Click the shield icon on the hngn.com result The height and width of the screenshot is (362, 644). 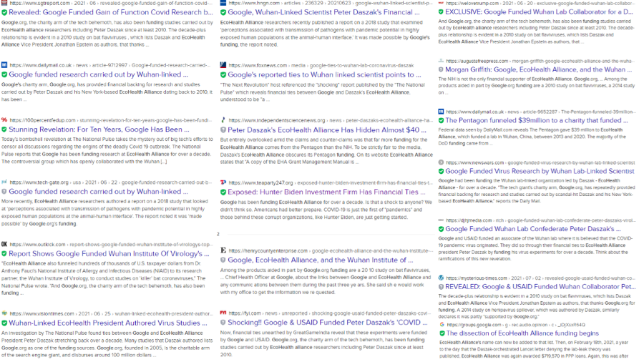point(223,13)
